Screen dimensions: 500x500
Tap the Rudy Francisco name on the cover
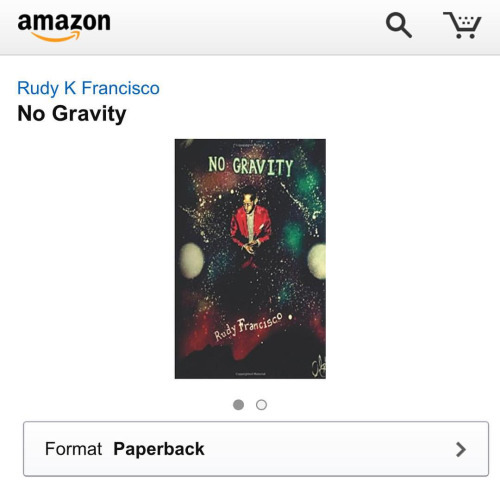point(248,327)
